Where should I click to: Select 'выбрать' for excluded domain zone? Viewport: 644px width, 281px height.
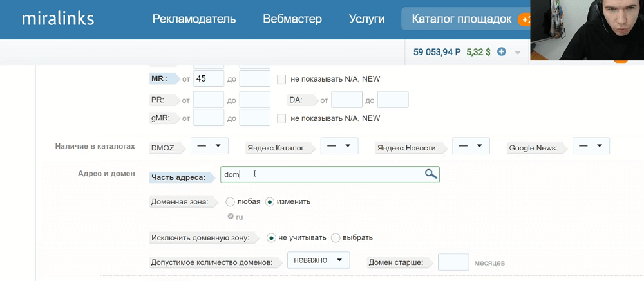[x=336, y=238]
